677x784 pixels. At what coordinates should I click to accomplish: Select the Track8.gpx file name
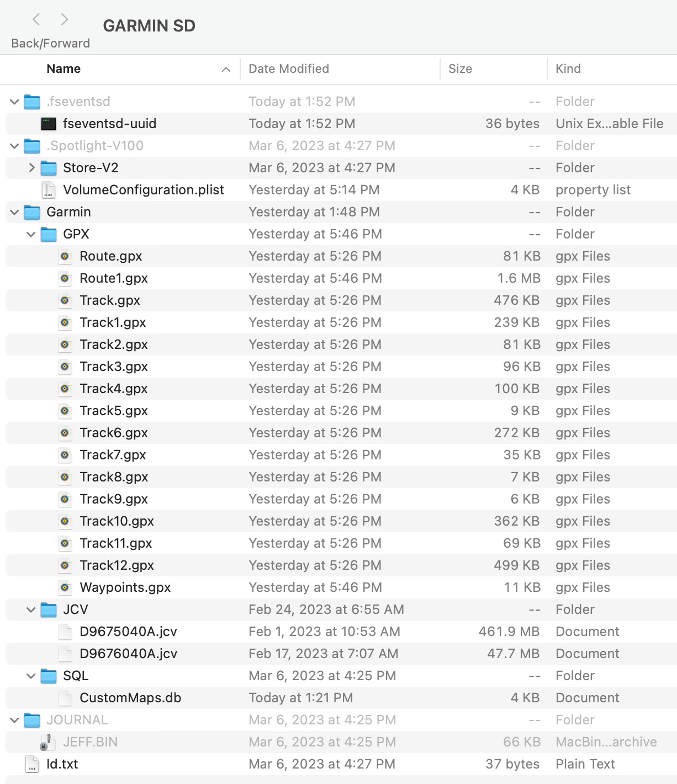114,477
